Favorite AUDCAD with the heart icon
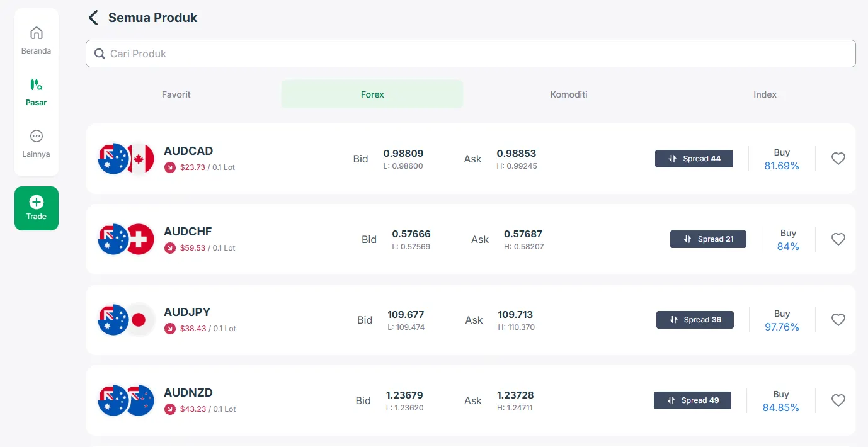The image size is (868, 447). 838,159
